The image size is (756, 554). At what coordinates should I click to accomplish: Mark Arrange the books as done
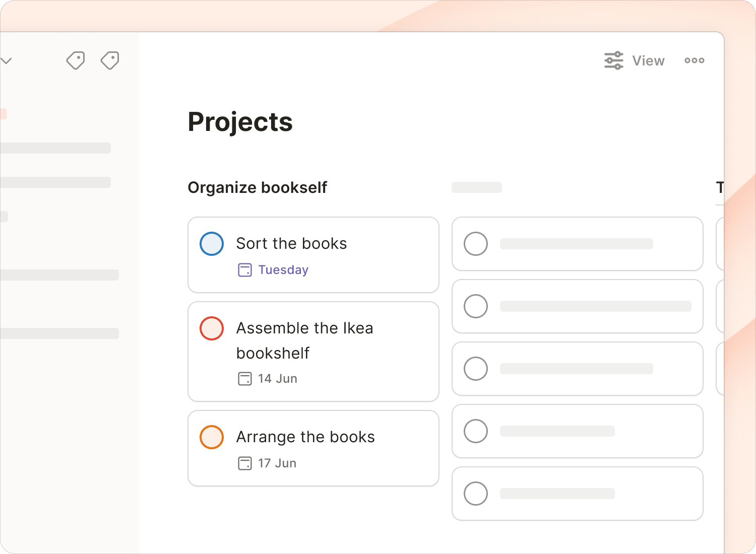pos(212,437)
